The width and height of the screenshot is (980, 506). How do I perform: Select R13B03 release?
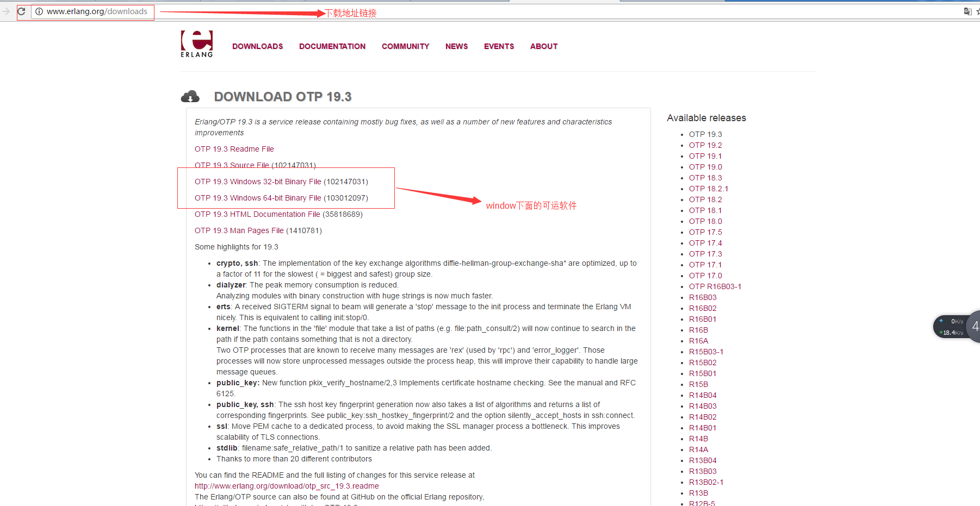click(703, 471)
